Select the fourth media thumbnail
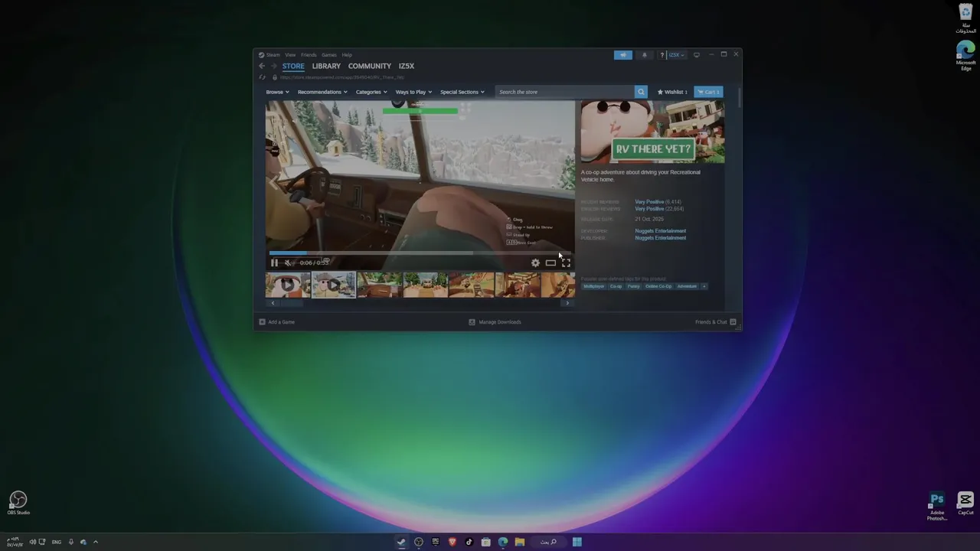Screen dimensions: 980x551 pos(425,285)
